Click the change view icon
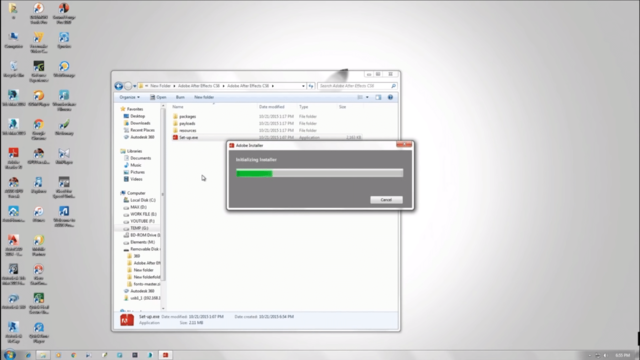The width and height of the screenshot is (640, 360). (360, 97)
